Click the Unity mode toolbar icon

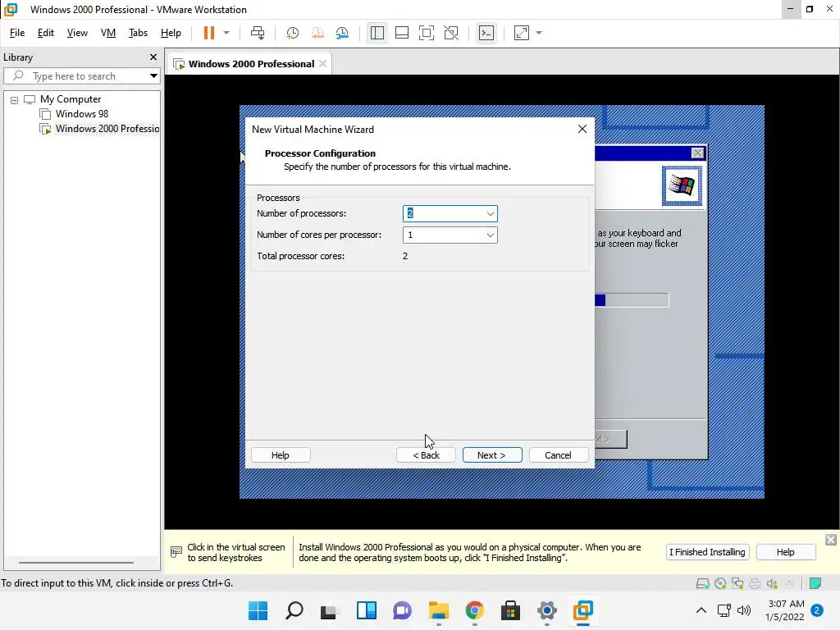[452, 33]
